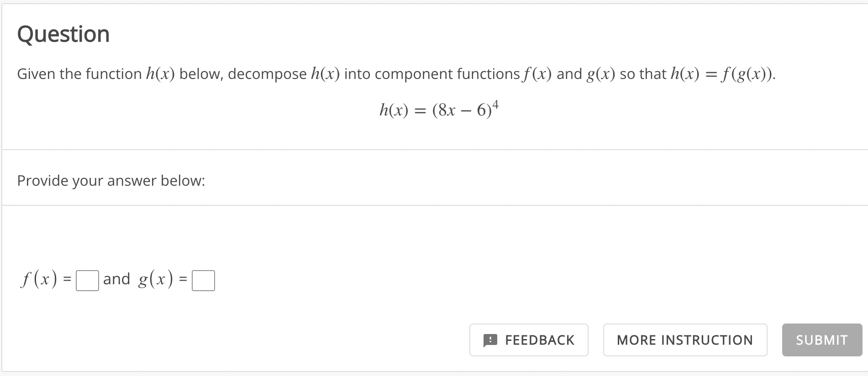Click the equals sign after f(x) label
The image size is (868, 376).
click(x=67, y=279)
